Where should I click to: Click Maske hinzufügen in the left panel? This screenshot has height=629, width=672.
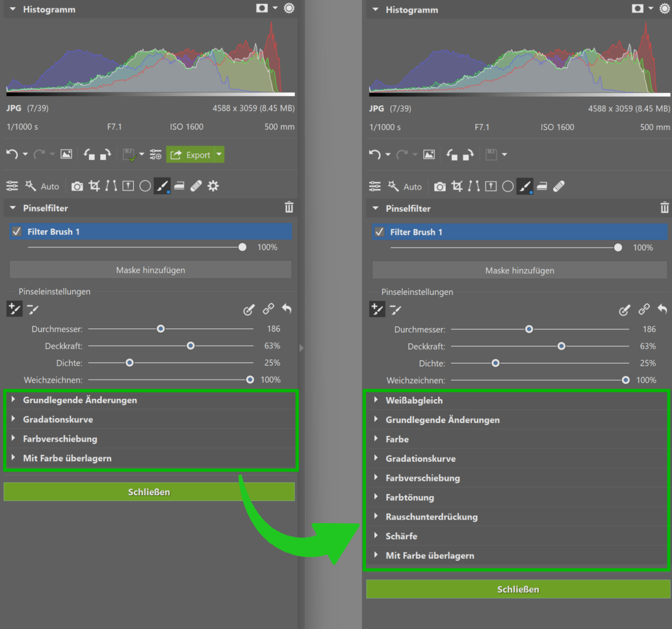tap(150, 270)
